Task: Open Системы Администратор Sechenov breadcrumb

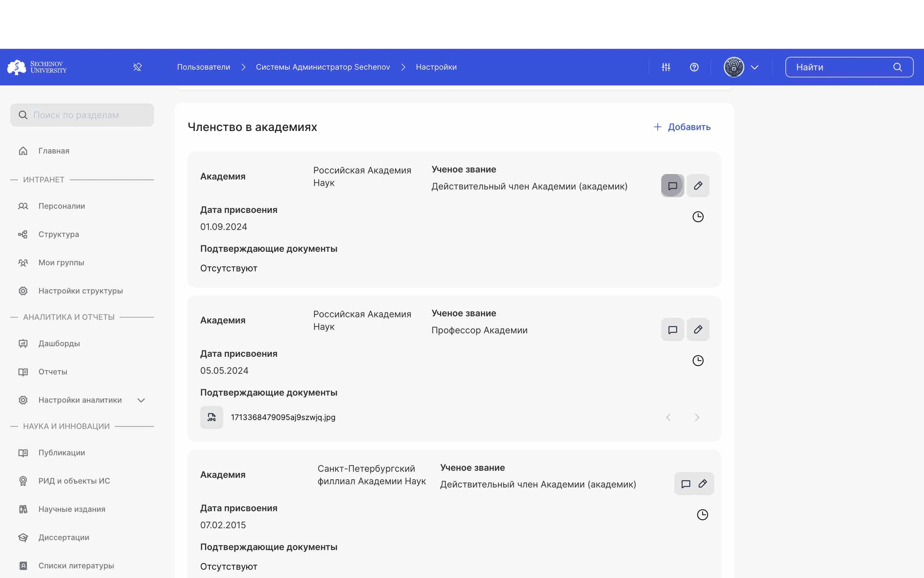Action: tap(323, 67)
